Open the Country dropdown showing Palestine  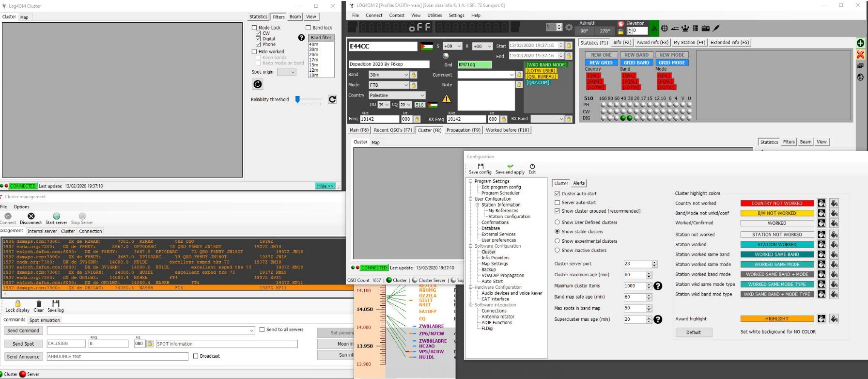(x=397, y=95)
